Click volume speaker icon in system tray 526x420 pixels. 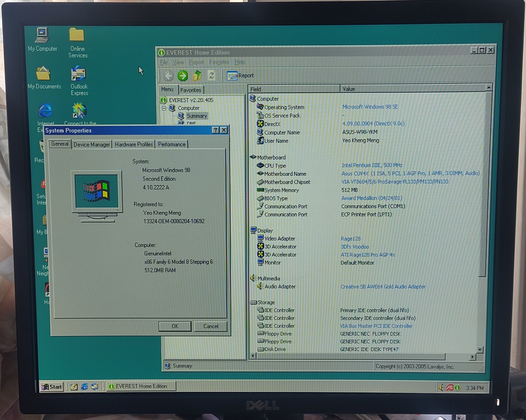441,388
